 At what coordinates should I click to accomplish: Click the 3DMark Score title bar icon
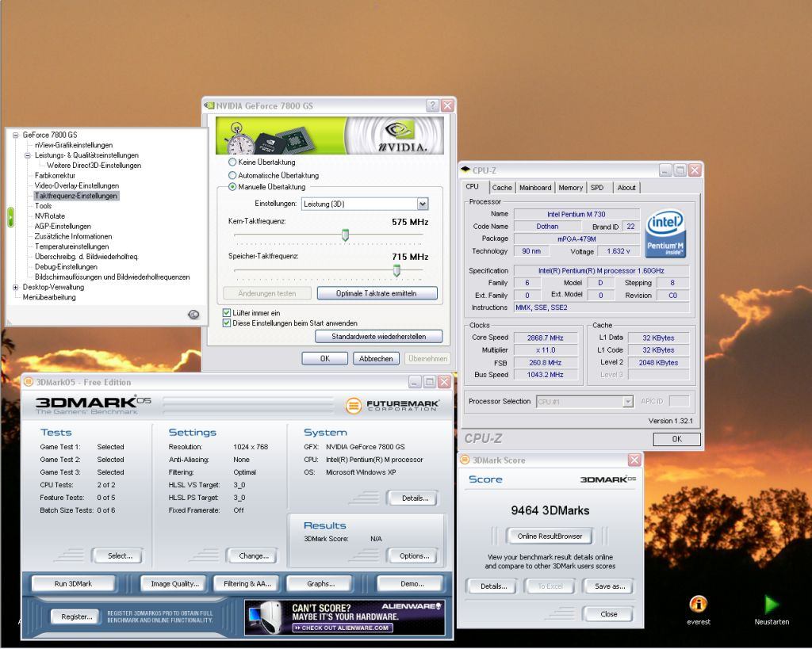[x=465, y=460]
